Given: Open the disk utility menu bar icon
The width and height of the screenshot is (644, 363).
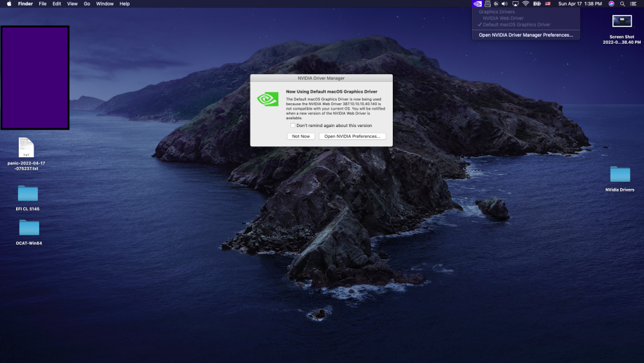Looking at the screenshot, I should pyautogui.click(x=488, y=4).
